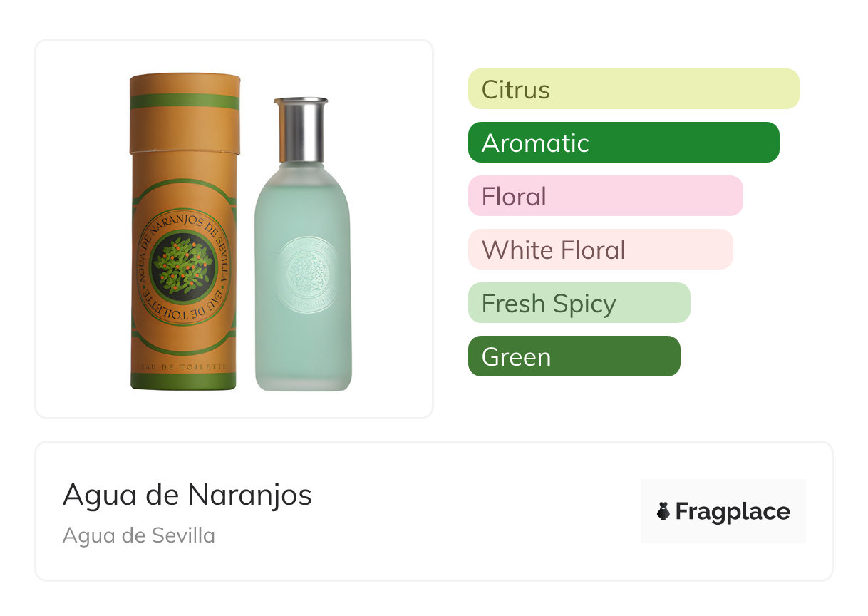Click the Fresh Spicy accord bar
The image size is (868, 616).
coord(579,303)
